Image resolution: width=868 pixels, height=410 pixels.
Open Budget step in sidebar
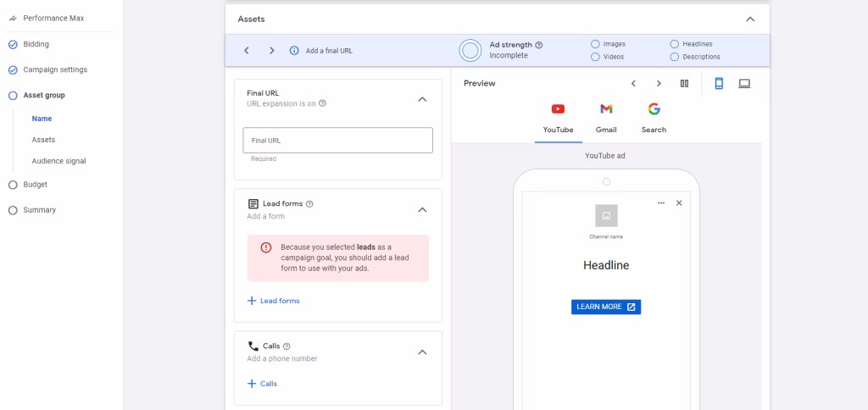36,185
